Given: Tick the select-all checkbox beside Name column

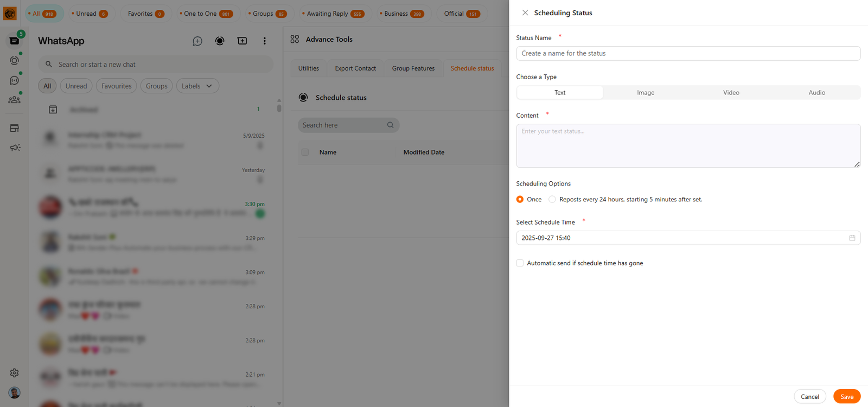Looking at the screenshot, I should (x=305, y=152).
